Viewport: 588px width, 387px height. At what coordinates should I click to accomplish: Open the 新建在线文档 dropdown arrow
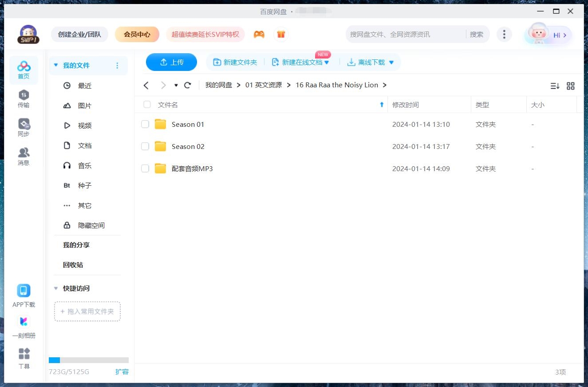tap(327, 62)
